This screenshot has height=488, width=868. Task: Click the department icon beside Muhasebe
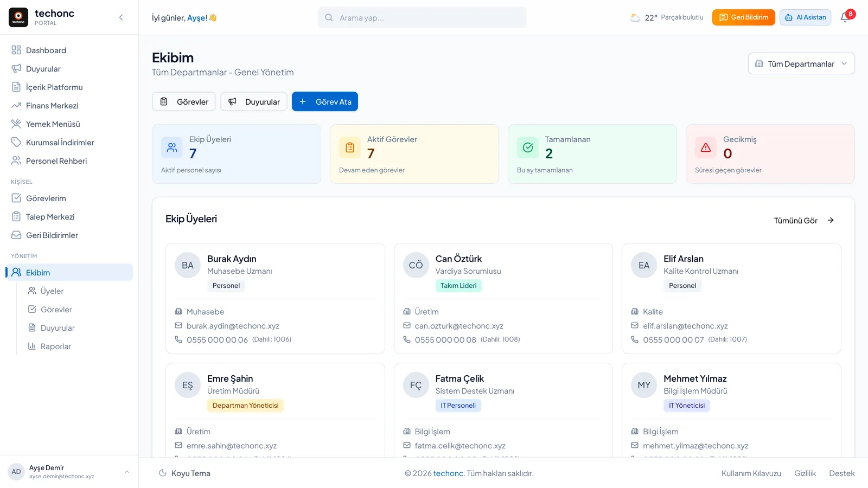(178, 311)
